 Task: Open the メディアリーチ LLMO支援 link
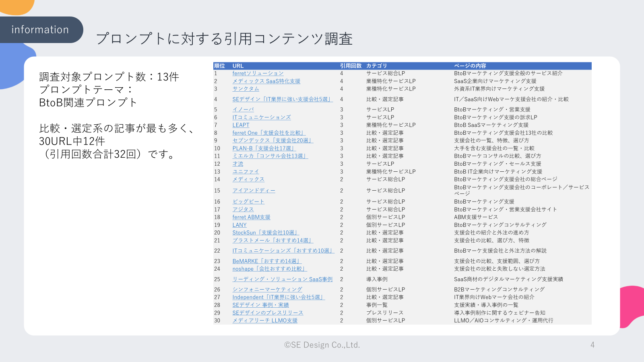click(x=265, y=321)
